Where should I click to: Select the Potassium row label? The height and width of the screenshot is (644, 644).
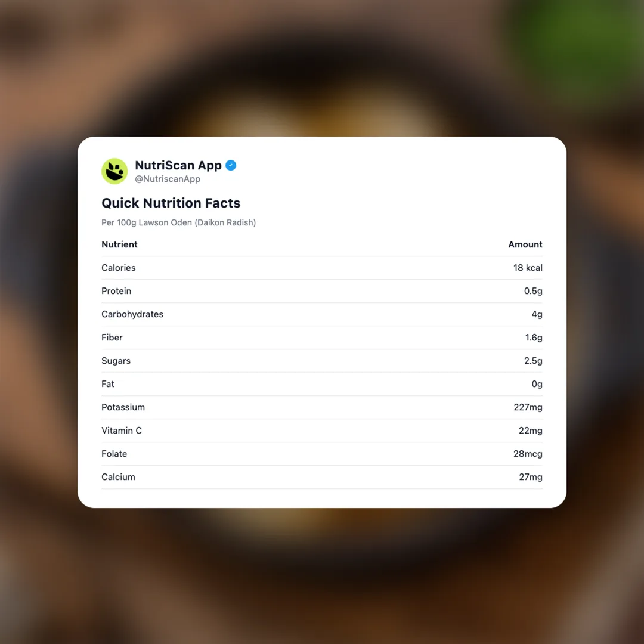(123, 407)
